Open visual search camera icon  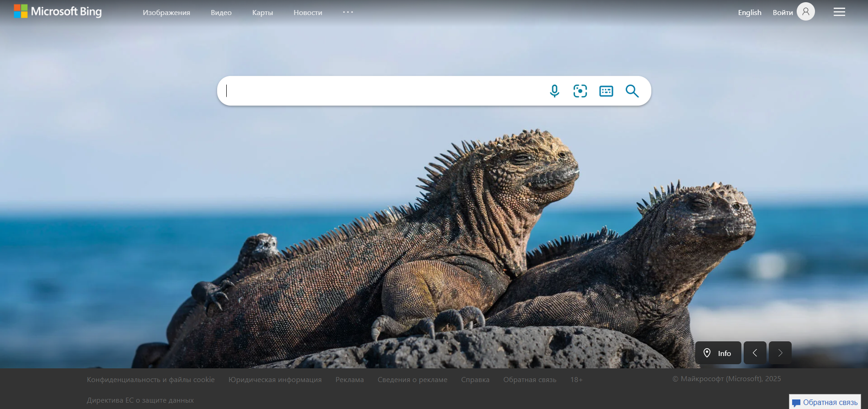coord(580,91)
